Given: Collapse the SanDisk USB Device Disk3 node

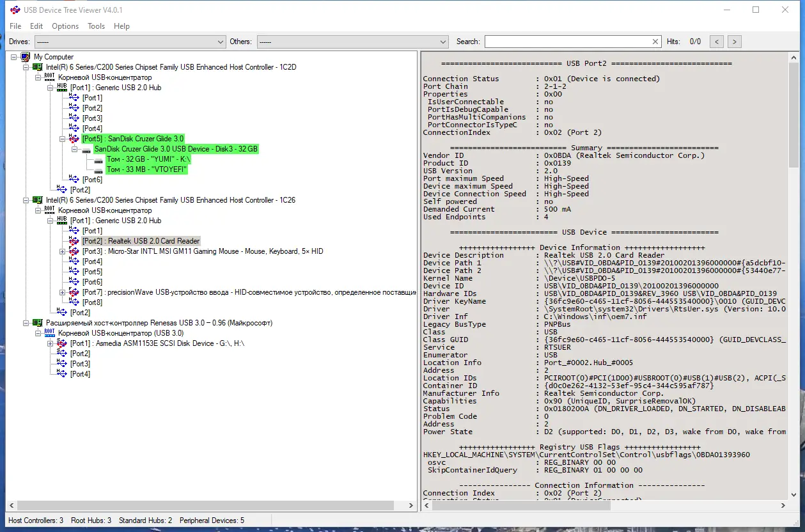Looking at the screenshot, I should coord(75,149).
